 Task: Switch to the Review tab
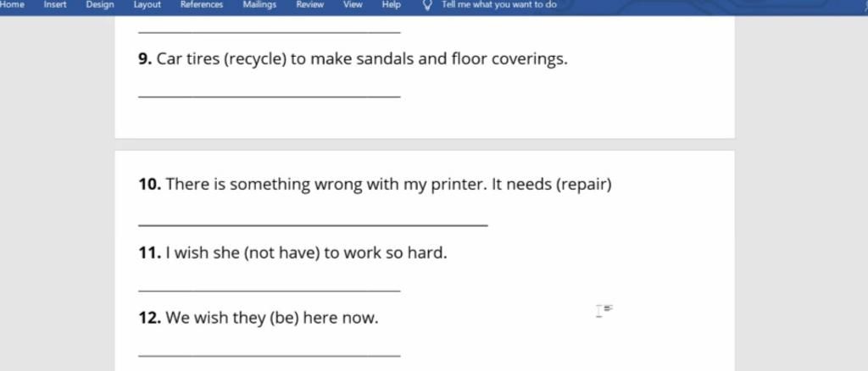tap(310, 4)
